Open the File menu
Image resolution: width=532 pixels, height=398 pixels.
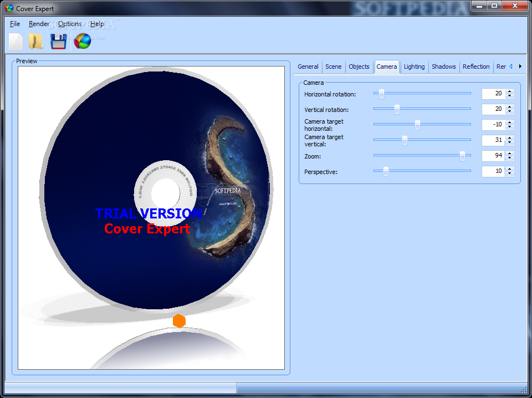click(x=15, y=24)
